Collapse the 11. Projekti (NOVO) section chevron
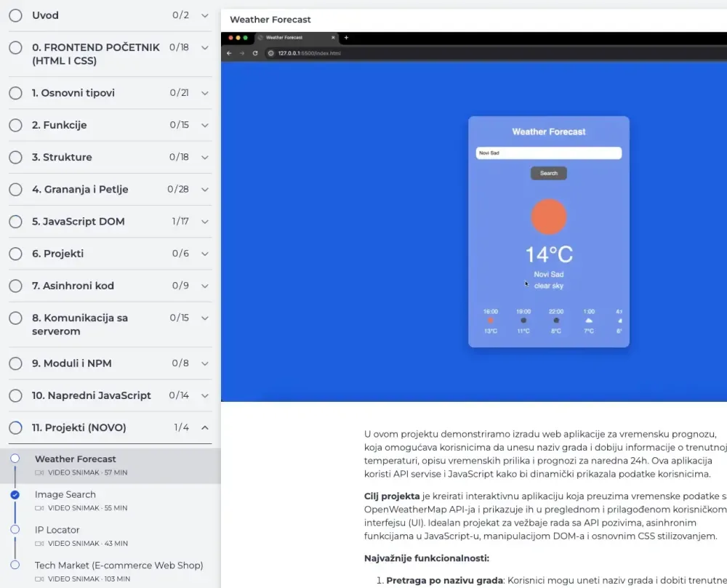Image resolution: width=727 pixels, height=588 pixels. click(204, 427)
